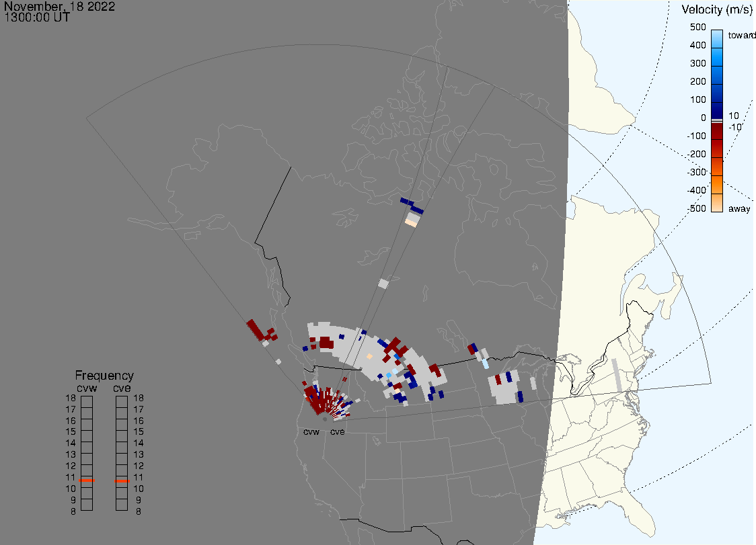Click the date text "November, 18 2022"
This screenshot has height=545, width=756.
pos(60,6)
